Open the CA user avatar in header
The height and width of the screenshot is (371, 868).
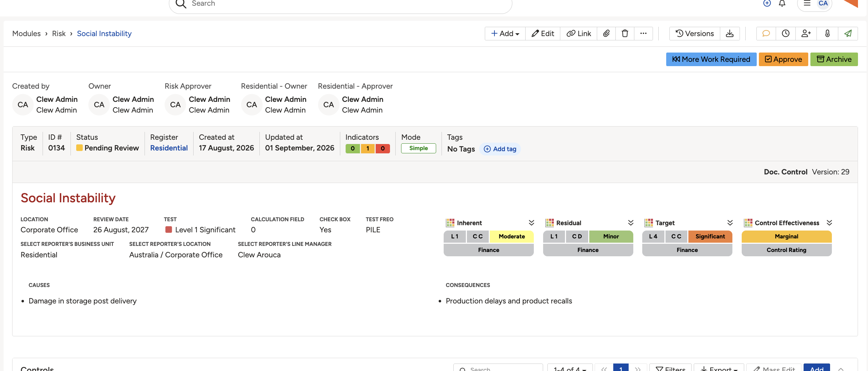[823, 3]
